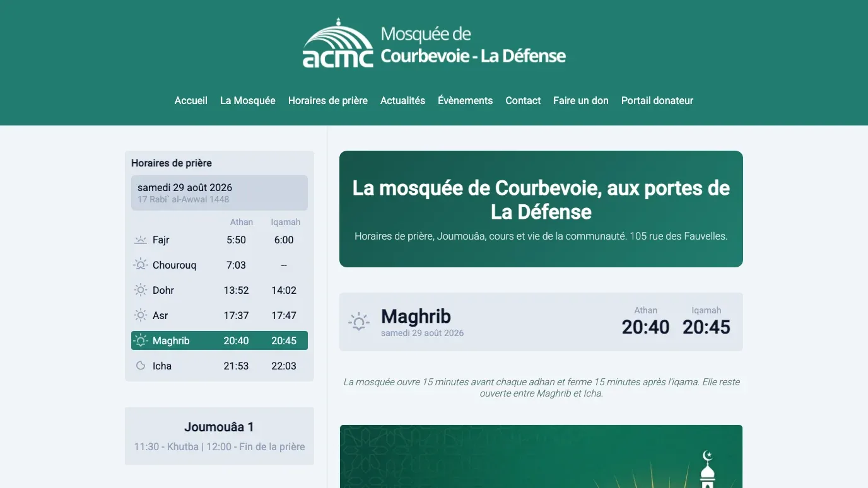Select the Chourouq label
Viewport: 868px width, 488px height.
[175, 265]
